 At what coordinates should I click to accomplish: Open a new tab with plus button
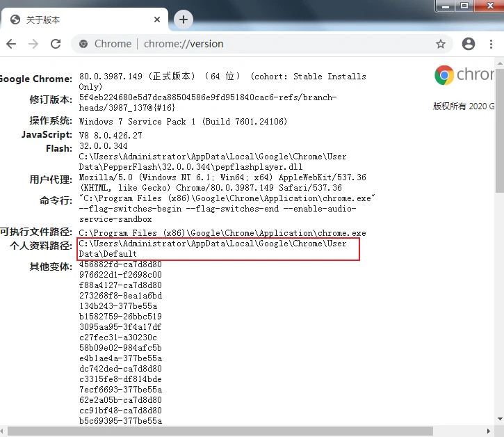pyautogui.click(x=184, y=19)
